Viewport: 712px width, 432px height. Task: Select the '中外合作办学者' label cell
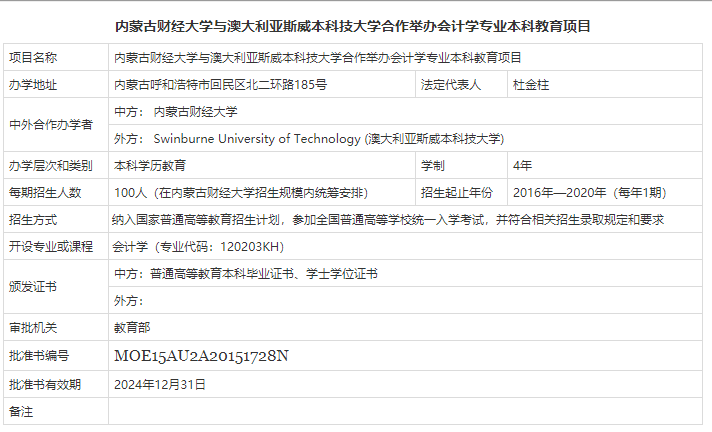click(x=56, y=125)
